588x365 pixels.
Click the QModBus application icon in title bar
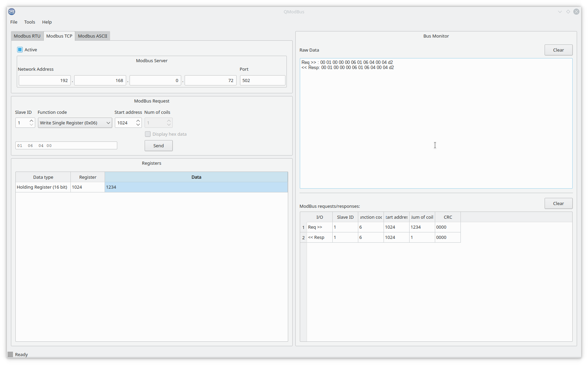(x=12, y=12)
